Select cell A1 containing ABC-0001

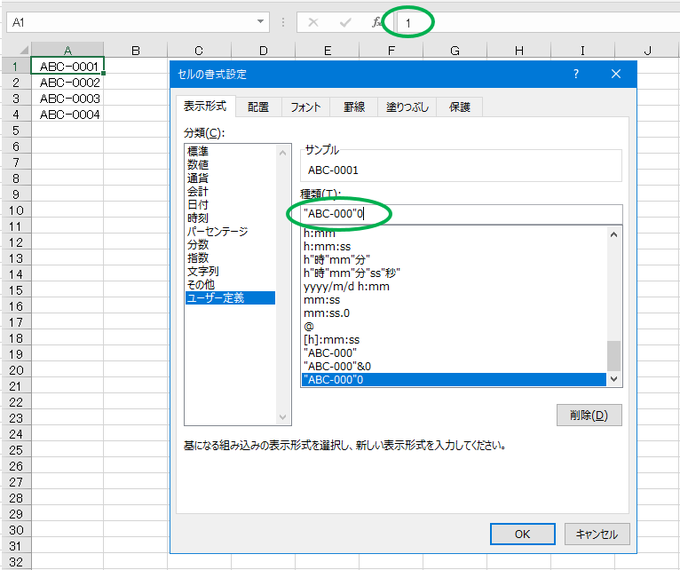click(x=68, y=66)
